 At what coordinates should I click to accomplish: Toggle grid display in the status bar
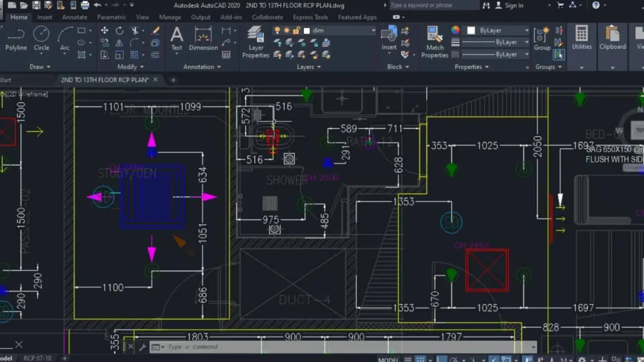(x=408, y=358)
